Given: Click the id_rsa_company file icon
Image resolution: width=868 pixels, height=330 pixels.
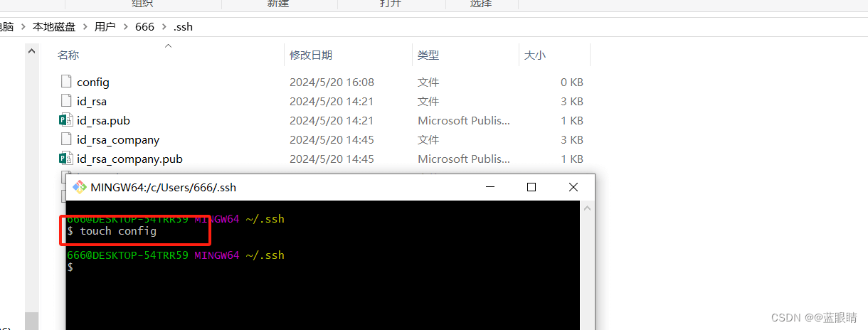Looking at the screenshot, I should tap(66, 139).
